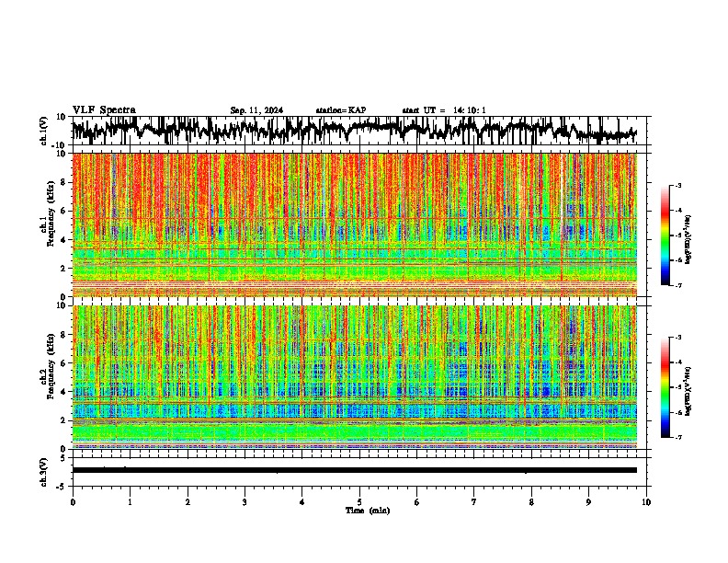This screenshot has height=563, width=728.
Task: Click time axis tick label "3"
Action: [x=245, y=502]
